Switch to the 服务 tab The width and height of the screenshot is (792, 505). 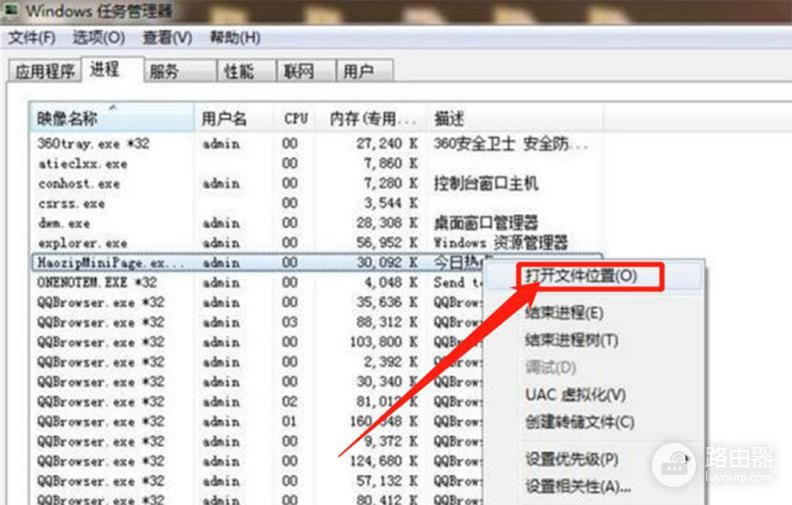click(x=164, y=71)
